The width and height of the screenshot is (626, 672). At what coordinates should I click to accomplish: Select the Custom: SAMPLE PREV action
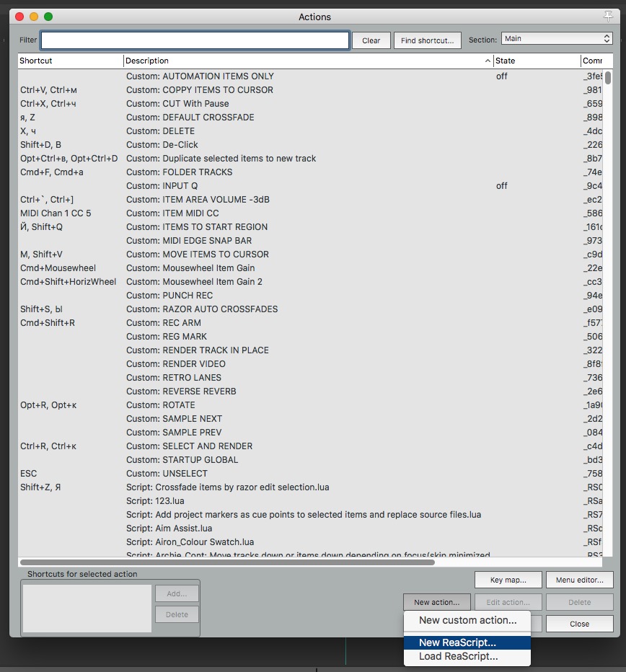click(310, 433)
